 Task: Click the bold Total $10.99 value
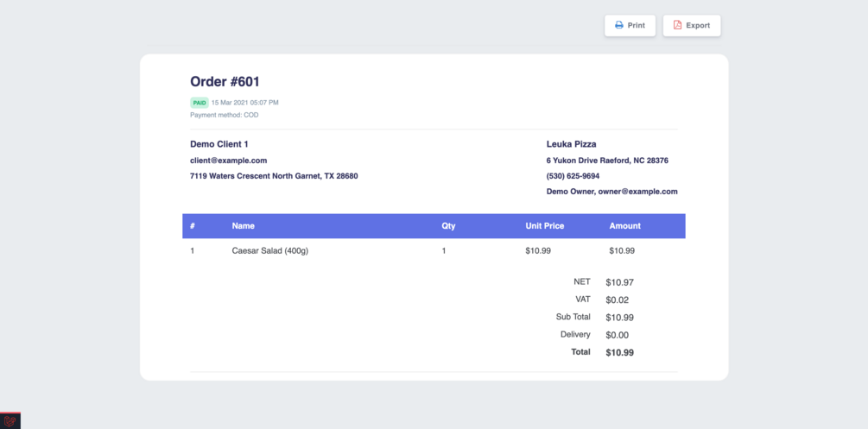pos(619,353)
